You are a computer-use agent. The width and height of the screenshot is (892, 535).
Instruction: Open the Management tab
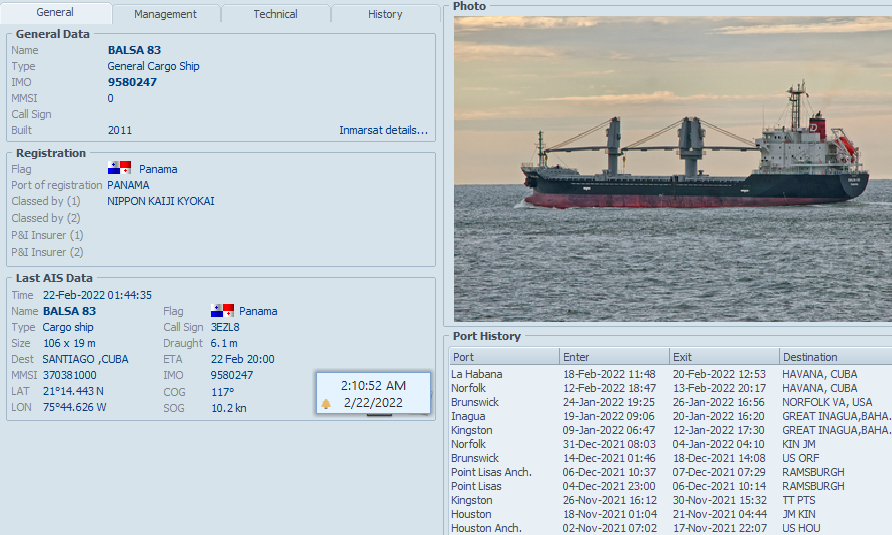click(166, 14)
